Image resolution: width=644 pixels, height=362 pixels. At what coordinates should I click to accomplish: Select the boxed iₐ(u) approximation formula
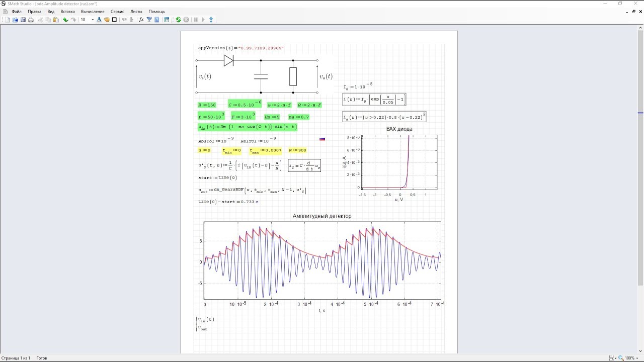384,117
